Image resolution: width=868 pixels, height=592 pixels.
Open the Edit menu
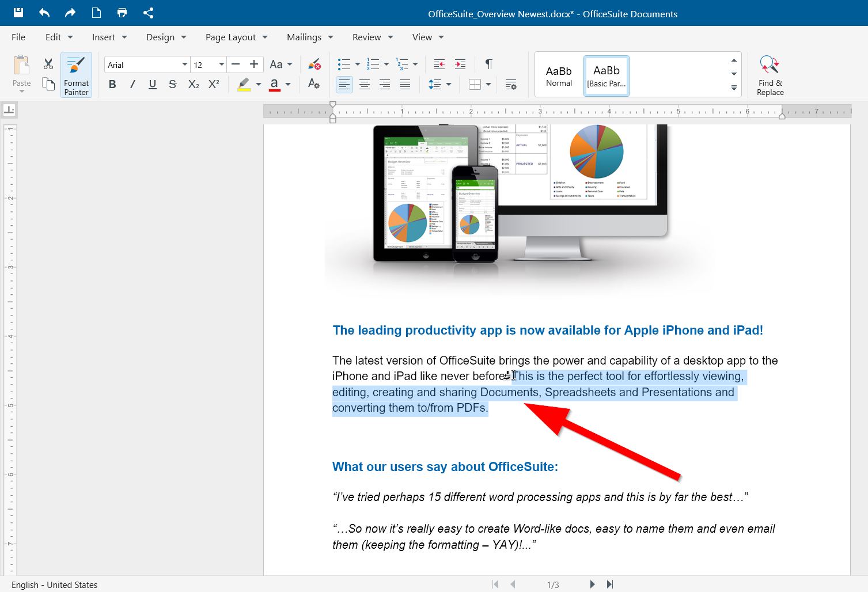59,37
